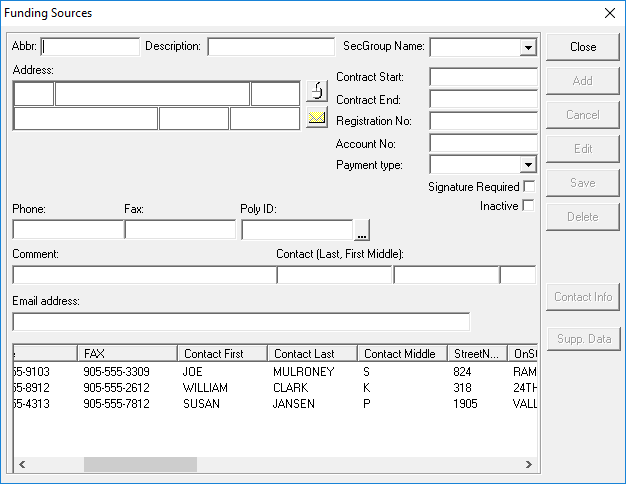
Task: Sort by the Contact First column header
Action: tap(222, 354)
